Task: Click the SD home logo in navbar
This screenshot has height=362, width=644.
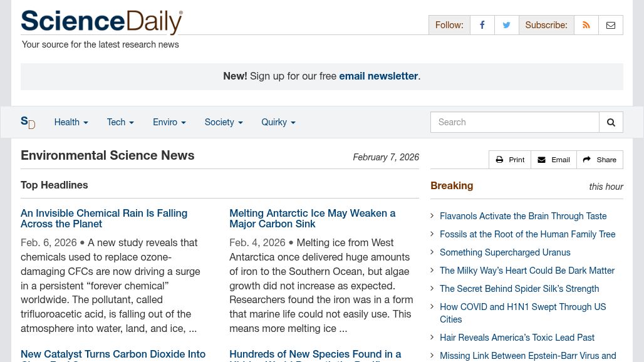Action: pos(28,122)
